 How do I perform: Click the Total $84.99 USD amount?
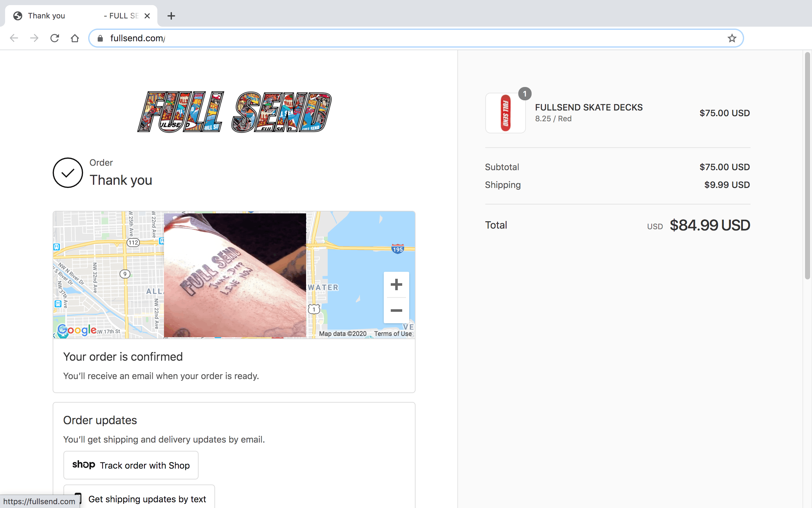710,225
